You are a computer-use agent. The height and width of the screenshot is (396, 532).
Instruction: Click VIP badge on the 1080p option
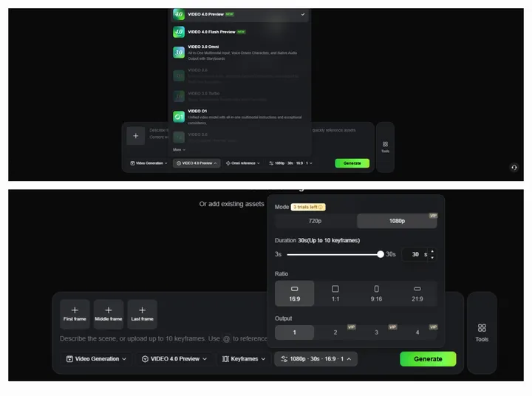pyautogui.click(x=433, y=216)
